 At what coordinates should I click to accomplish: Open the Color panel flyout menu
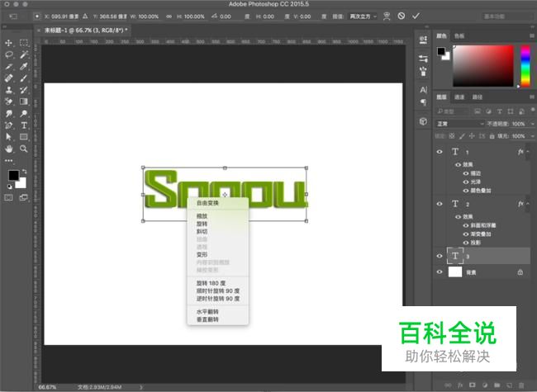(532, 35)
